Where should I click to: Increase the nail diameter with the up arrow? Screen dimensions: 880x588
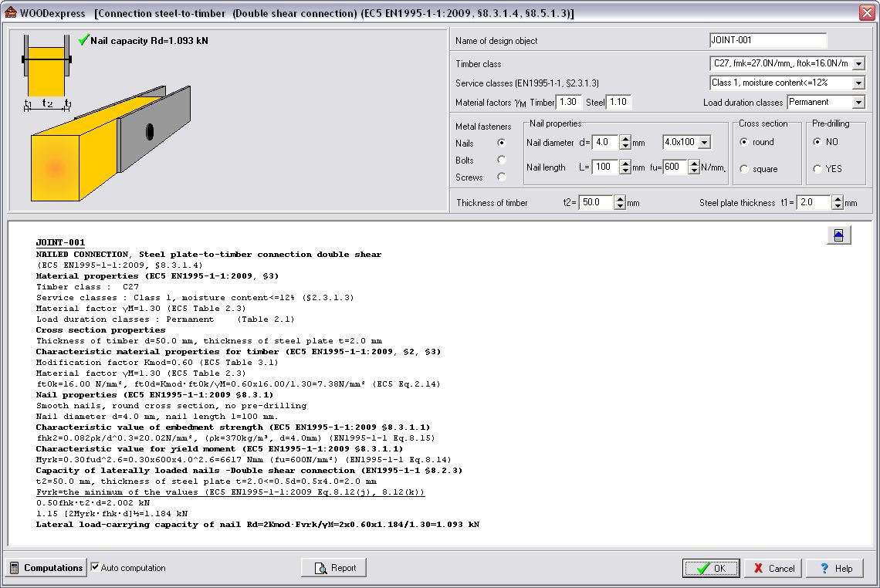click(x=625, y=139)
